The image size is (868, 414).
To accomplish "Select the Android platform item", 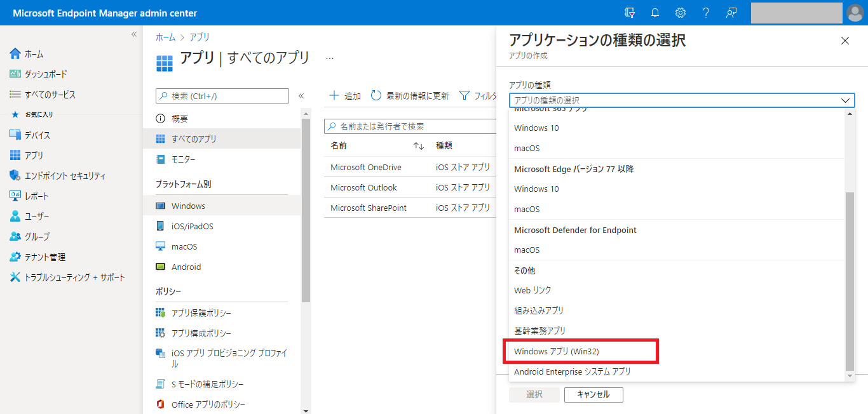I will click(x=222, y=267).
